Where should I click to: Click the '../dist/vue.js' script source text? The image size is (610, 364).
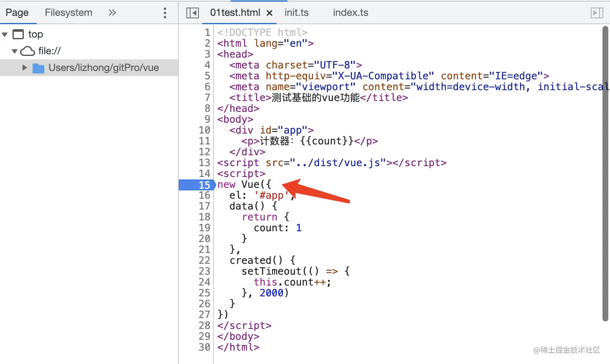coord(338,163)
